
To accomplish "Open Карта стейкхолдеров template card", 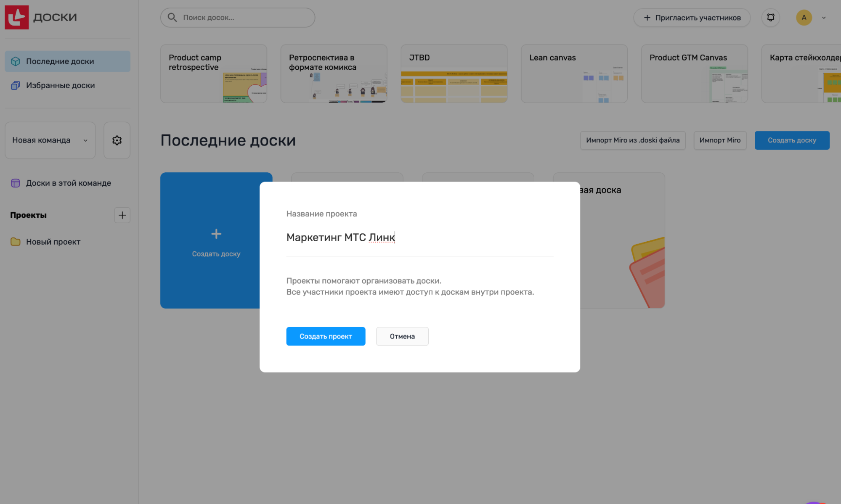I will [801, 74].
